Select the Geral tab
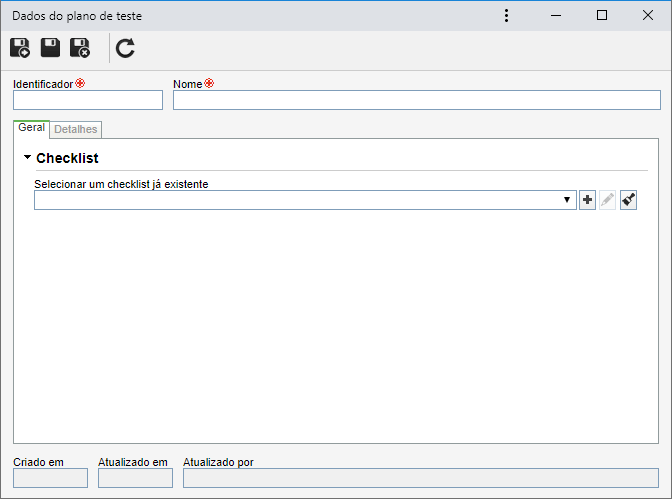The width and height of the screenshot is (672, 499). click(x=31, y=128)
